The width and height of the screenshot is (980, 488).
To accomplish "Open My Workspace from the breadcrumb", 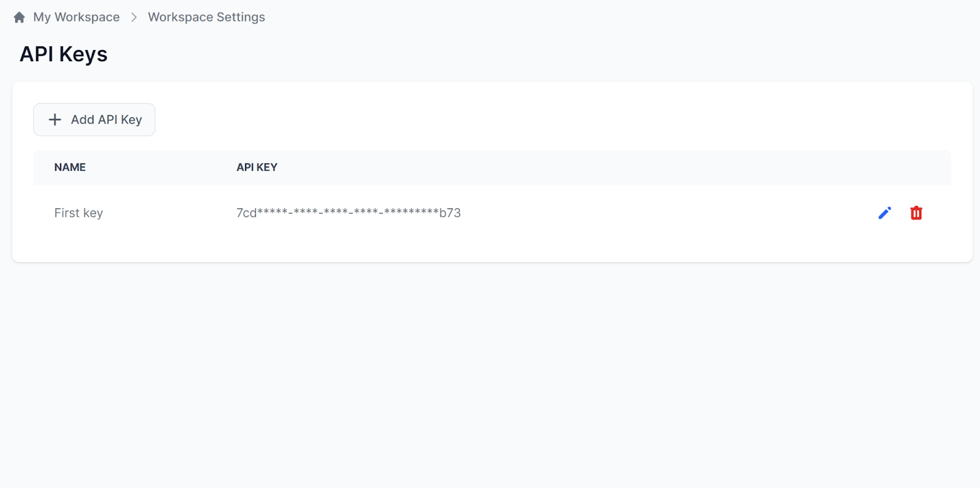I will pos(77,17).
